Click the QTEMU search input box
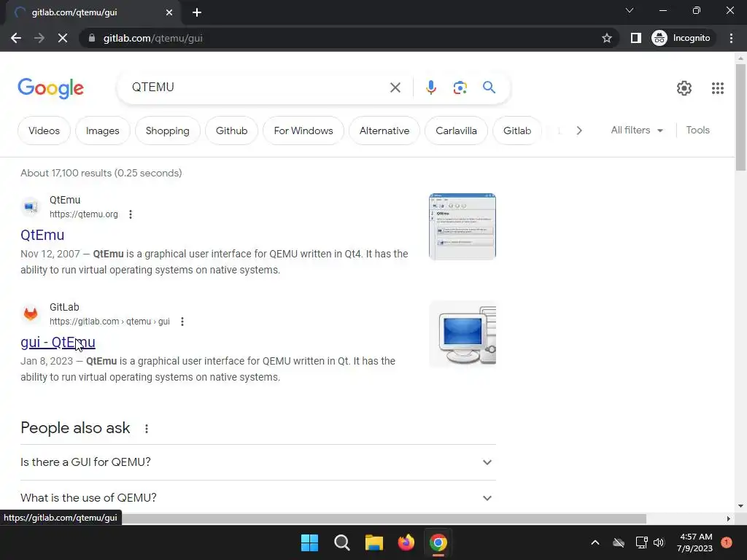The image size is (747, 560). coord(258,87)
